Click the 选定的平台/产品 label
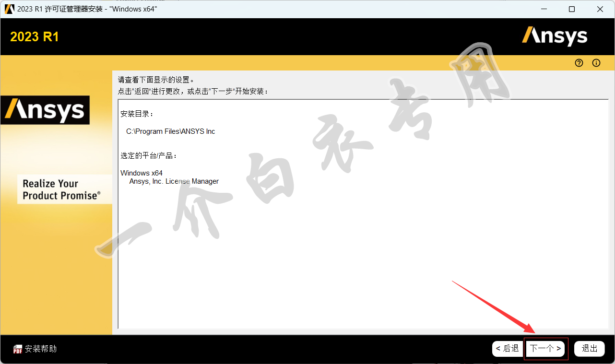This screenshot has width=615, height=364. click(x=149, y=156)
